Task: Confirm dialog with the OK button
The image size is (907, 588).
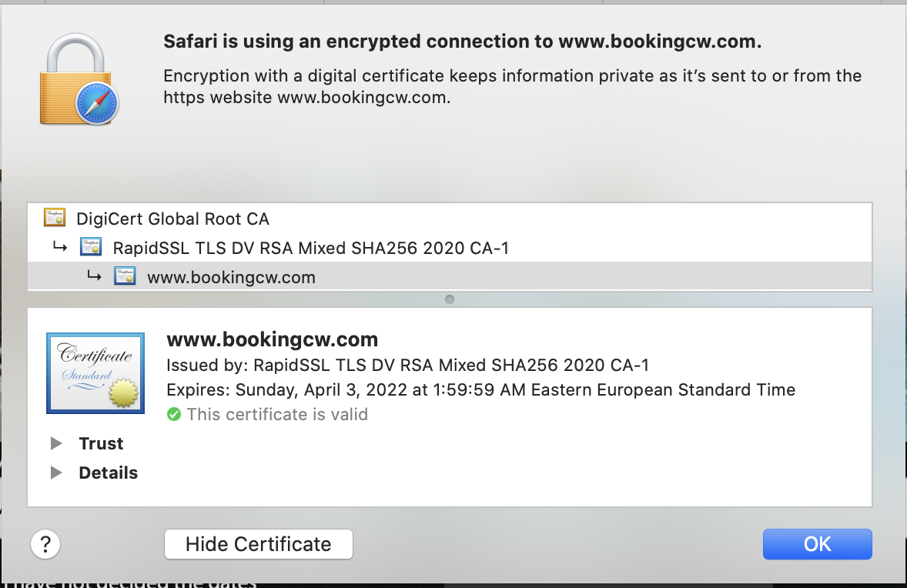Action: click(x=818, y=544)
